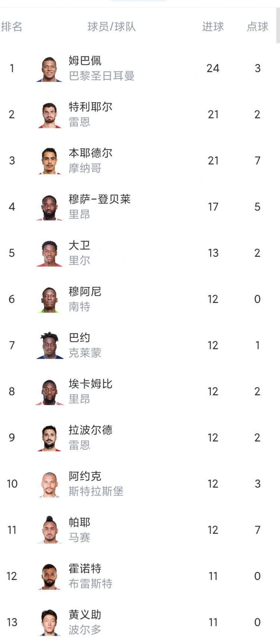
Task: Open 姆巴佩's player name link
Action: 84,59
